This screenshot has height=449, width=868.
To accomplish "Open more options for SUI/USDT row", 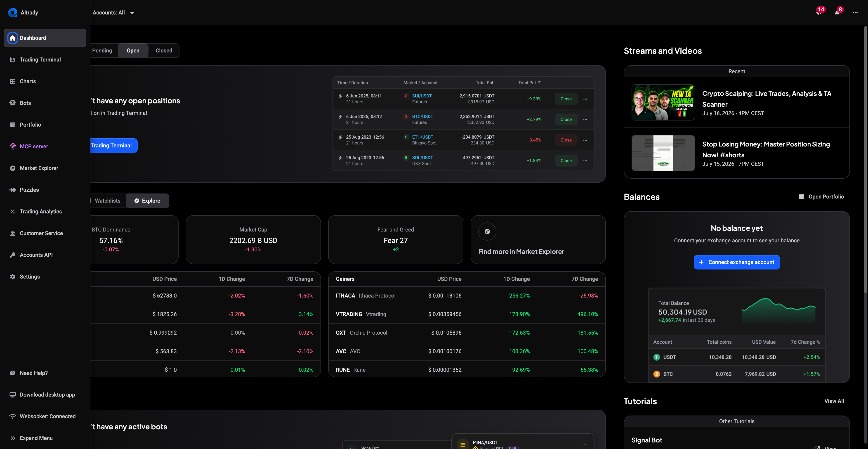I will [x=585, y=99].
